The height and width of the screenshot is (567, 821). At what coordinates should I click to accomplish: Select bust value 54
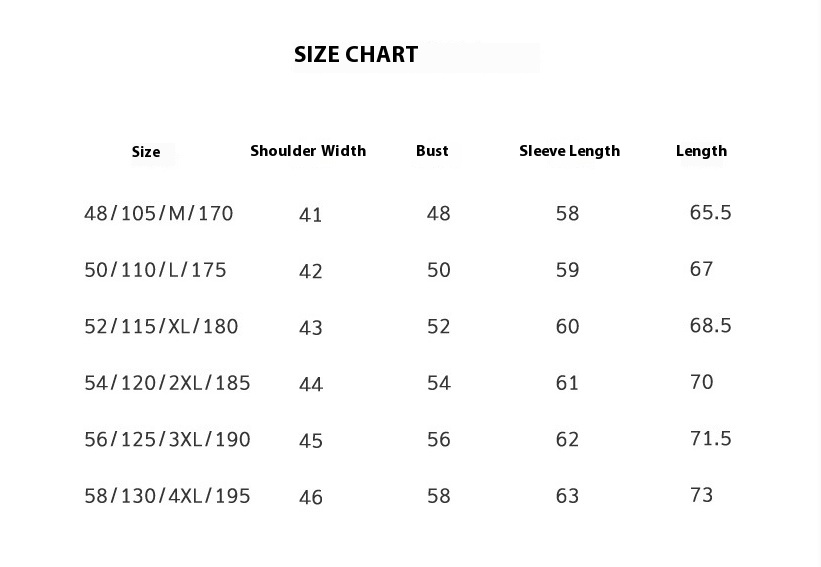tap(439, 383)
